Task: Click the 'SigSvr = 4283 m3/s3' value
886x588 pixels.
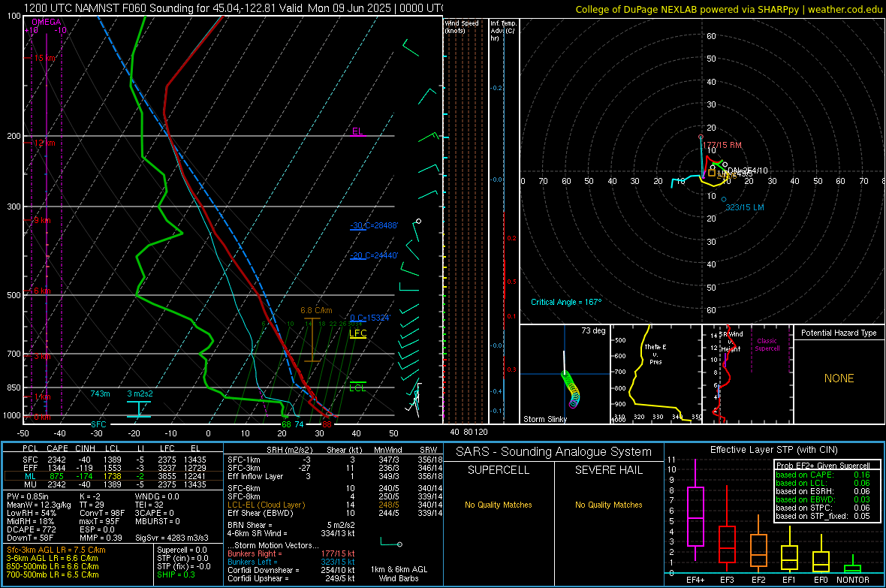Action: pyautogui.click(x=172, y=538)
